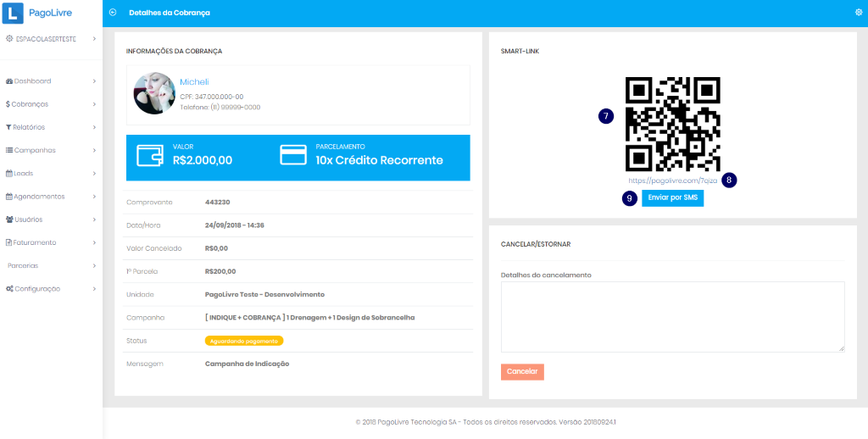Viewport: 868px width, 439px height.
Task: Click the 1ª Parcela value R$200,00
Action: [220, 271]
